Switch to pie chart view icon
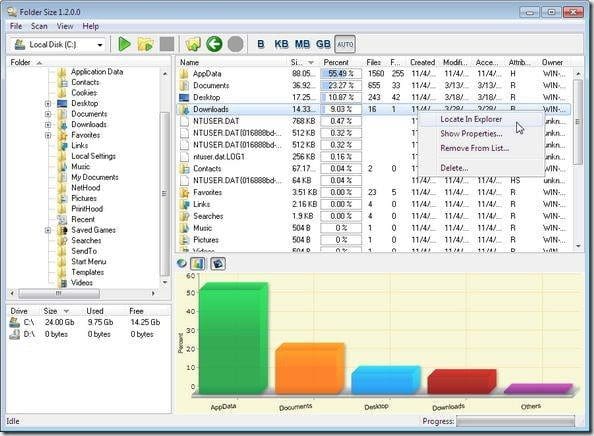This screenshot has width=594, height=436. [182, 263]
